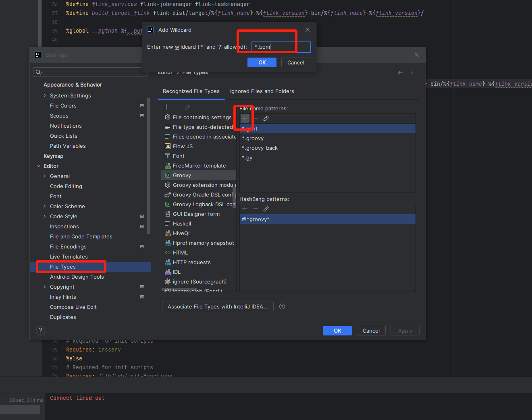
Task: Click the remove HashBang pattern minus icon
Action: (255, 209)
